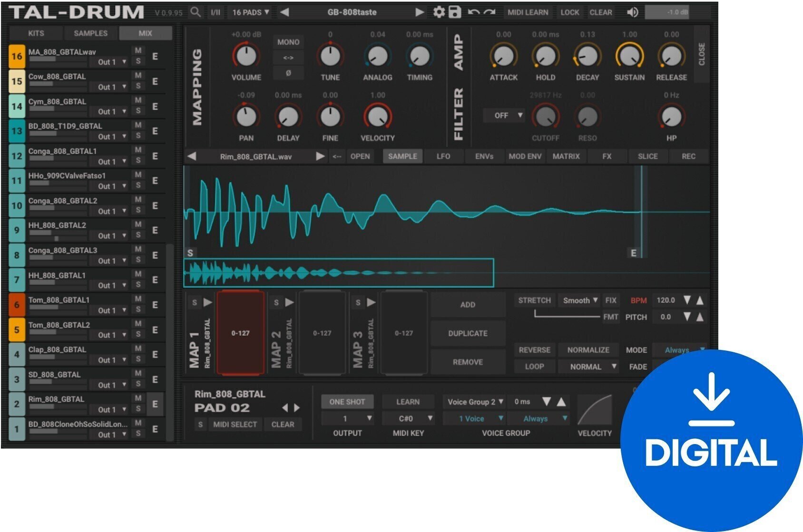The height and width of the screenshot is (532, 803).
Task: Click the save preset disk icon
Action: click(x=455, y=12)
